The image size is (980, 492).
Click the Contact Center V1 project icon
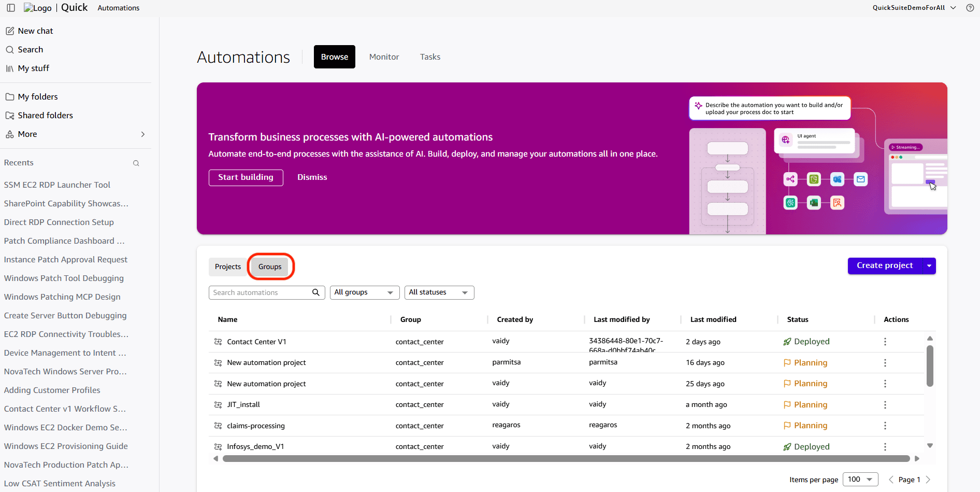[218, 342]
